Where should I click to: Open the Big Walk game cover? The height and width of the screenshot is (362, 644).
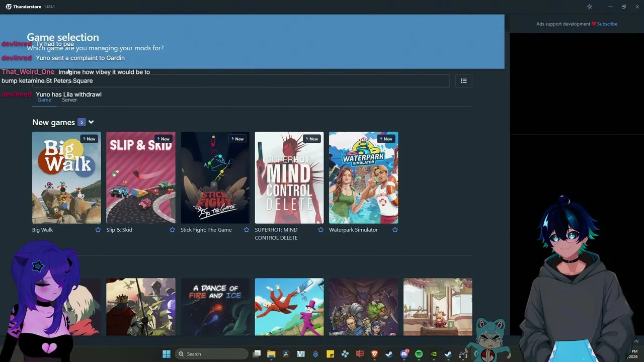coord(66,177)
